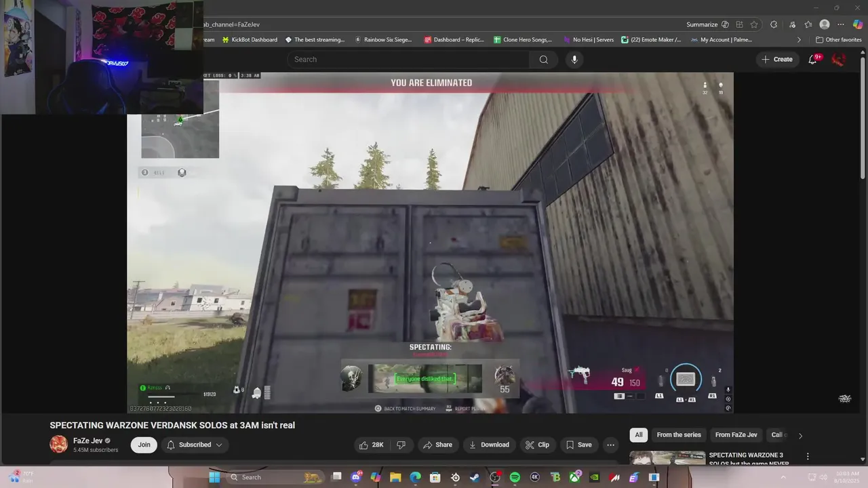This screenshot has height=488, width=868.
Task: Open 4K Video Downloader from taskbar
Action: [x=535, y=477]
